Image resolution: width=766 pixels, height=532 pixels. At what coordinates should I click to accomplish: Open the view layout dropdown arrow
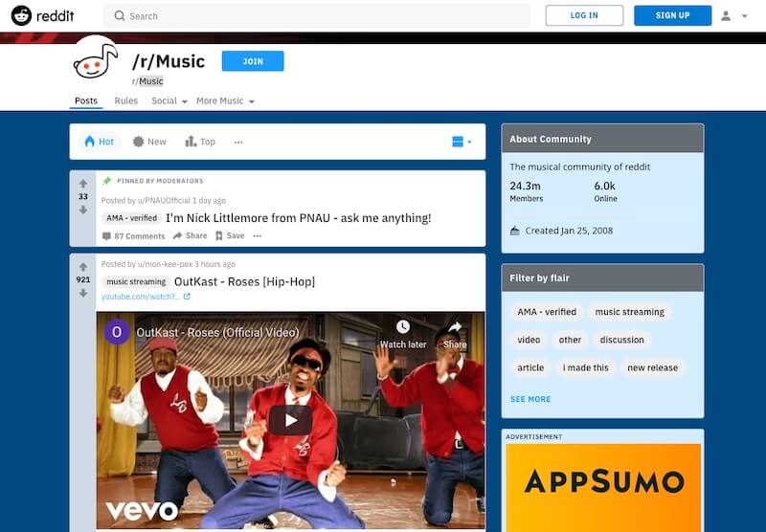469,142
